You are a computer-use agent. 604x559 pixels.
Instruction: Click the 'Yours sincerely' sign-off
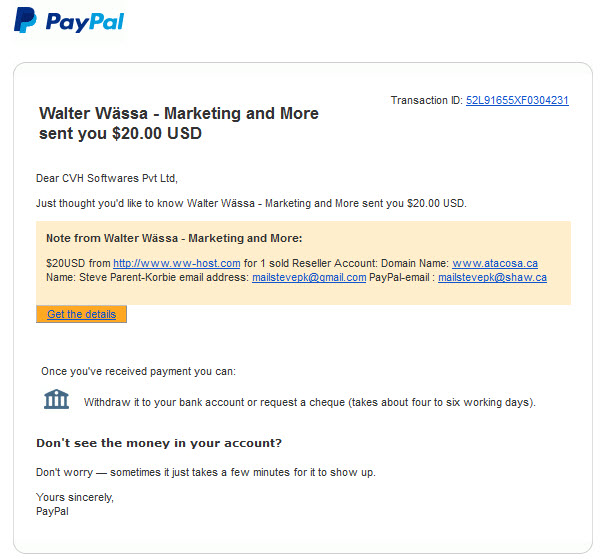(x=75, y=497)
